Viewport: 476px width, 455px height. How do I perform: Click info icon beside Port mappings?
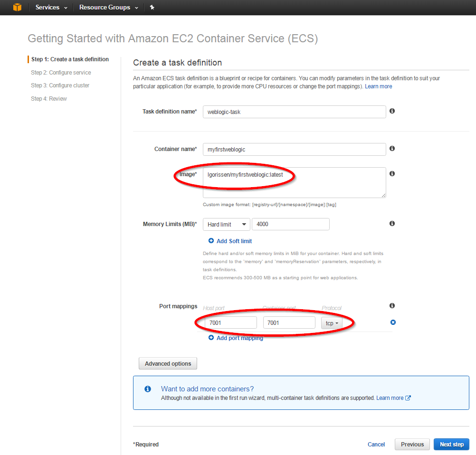(x=392, y=306)
